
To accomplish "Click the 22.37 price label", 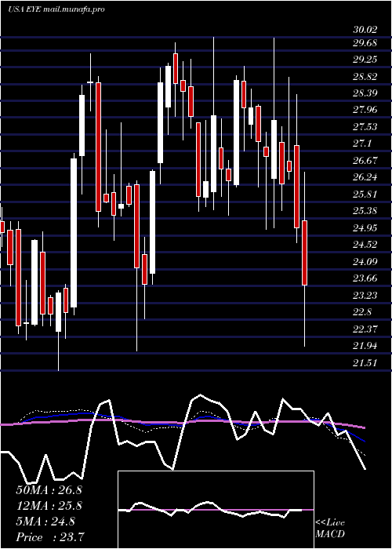I will click(x=365, y=329).
